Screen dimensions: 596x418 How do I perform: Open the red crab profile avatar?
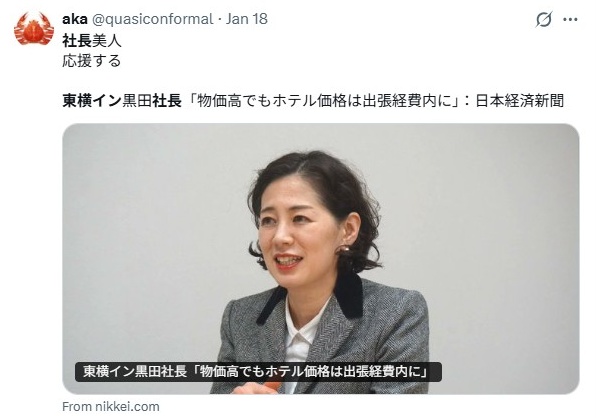(33, 28)
